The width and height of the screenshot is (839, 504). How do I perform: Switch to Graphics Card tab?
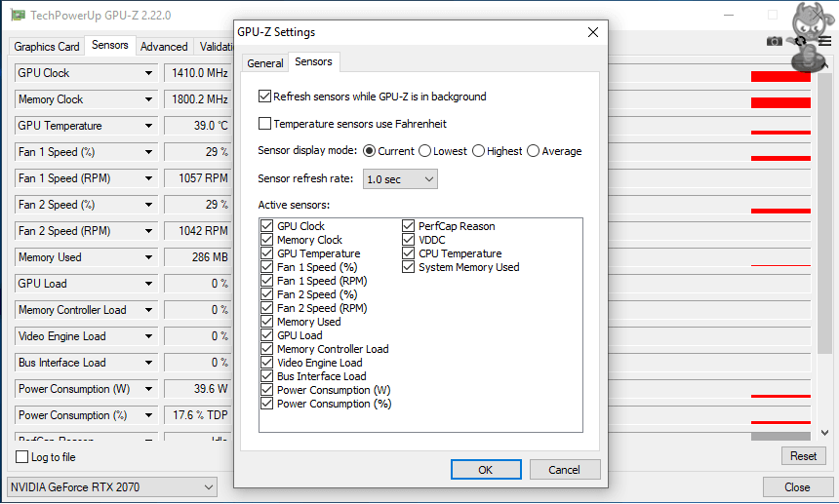pyautogui.click(x=47, y=47)
